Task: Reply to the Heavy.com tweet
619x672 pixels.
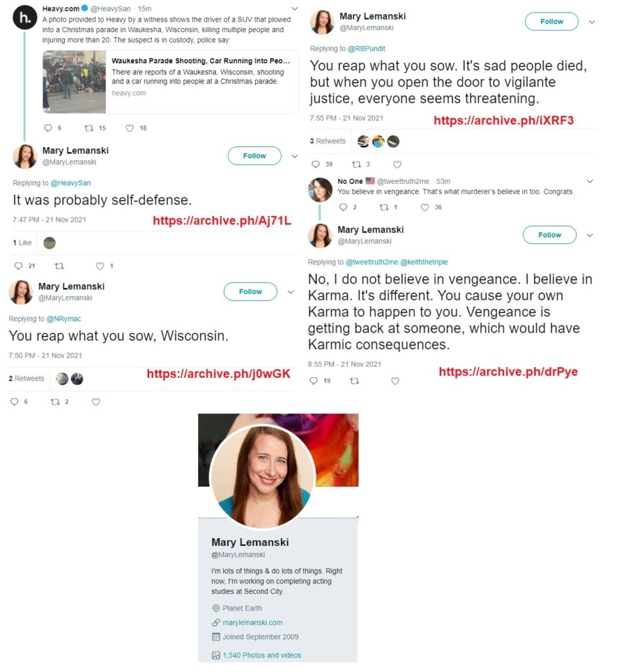Action: pyautogui.click(x=48, y=128)
